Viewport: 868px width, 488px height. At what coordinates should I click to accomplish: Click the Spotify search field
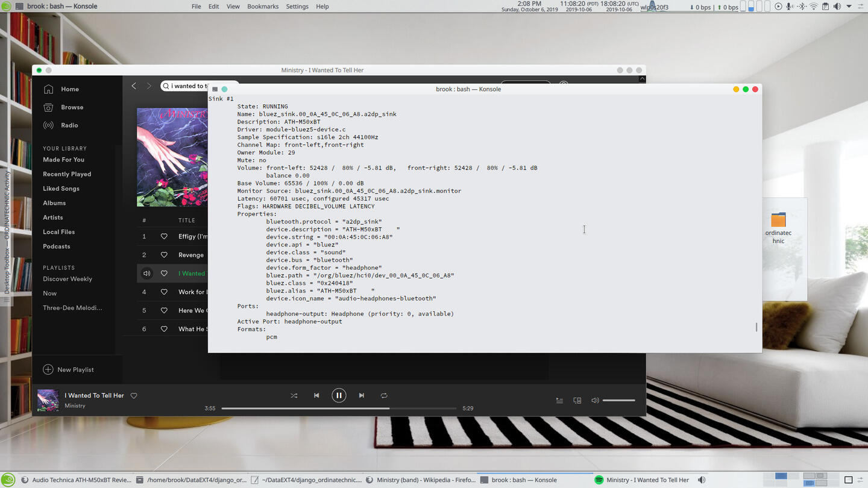[184, 86]
